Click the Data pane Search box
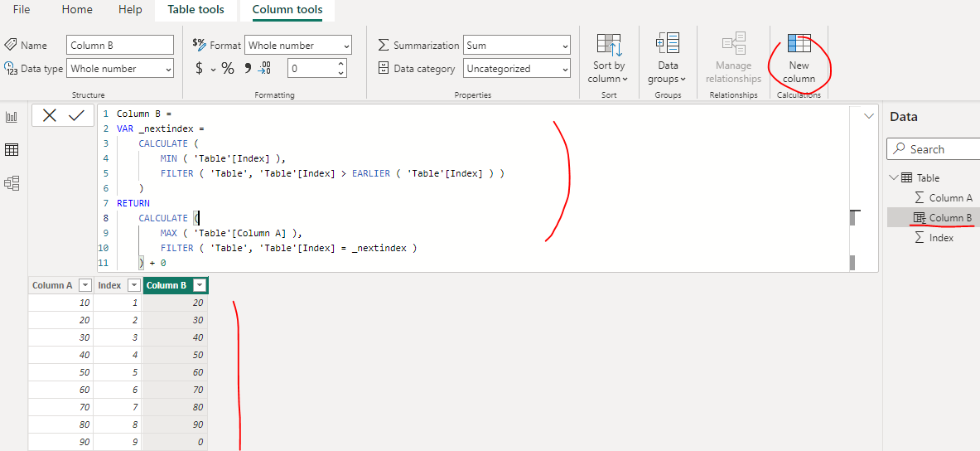The height and width of the screenshot is (451, 980). 933,149
